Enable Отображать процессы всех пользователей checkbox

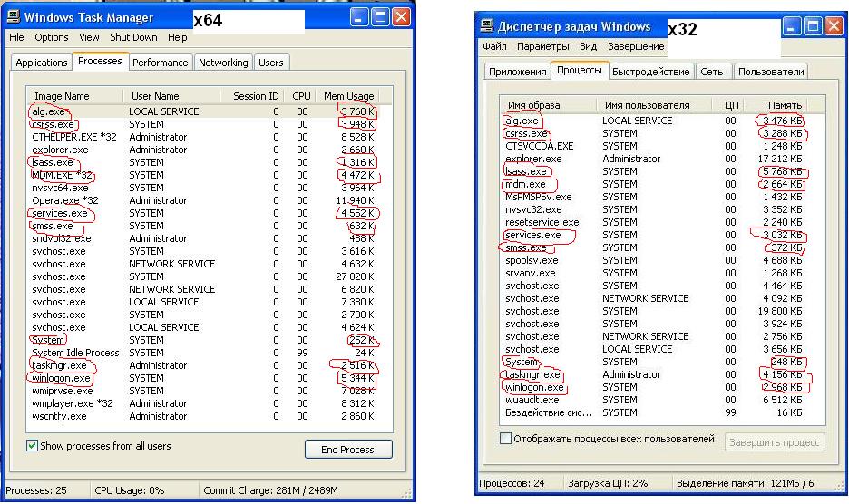pyautogui.click(x=505, y=439)
